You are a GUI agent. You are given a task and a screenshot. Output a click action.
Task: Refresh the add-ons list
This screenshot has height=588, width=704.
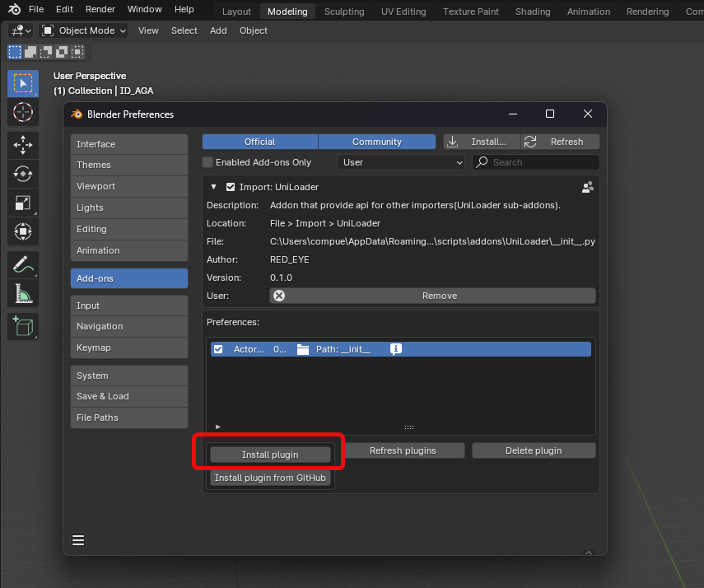pos(561,142)
